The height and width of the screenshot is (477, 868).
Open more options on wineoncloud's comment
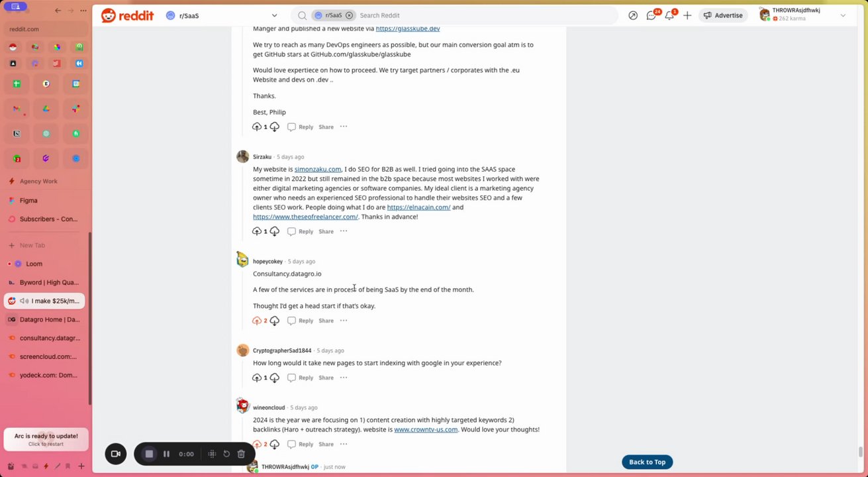click(343, 445)
